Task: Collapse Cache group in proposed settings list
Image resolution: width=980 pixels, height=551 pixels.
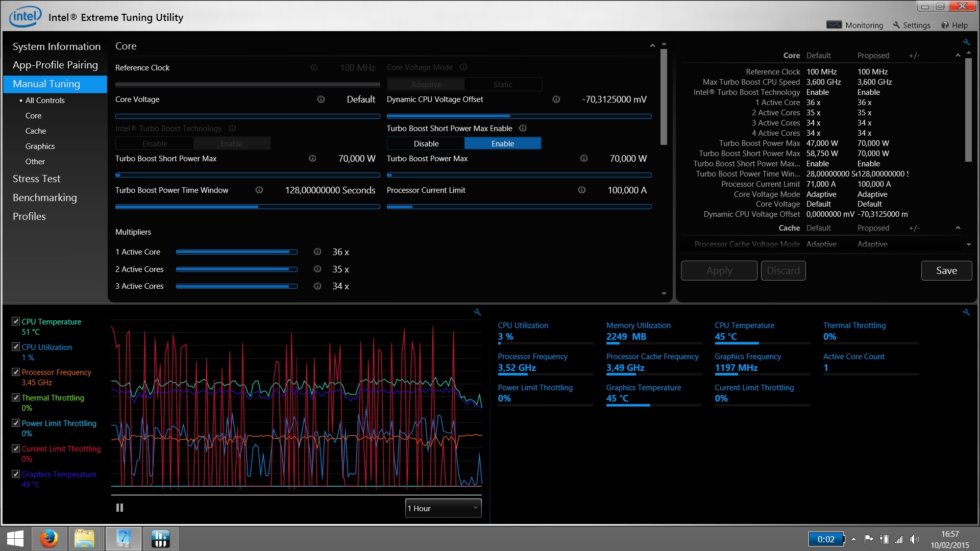Action: tap(958, 228)
